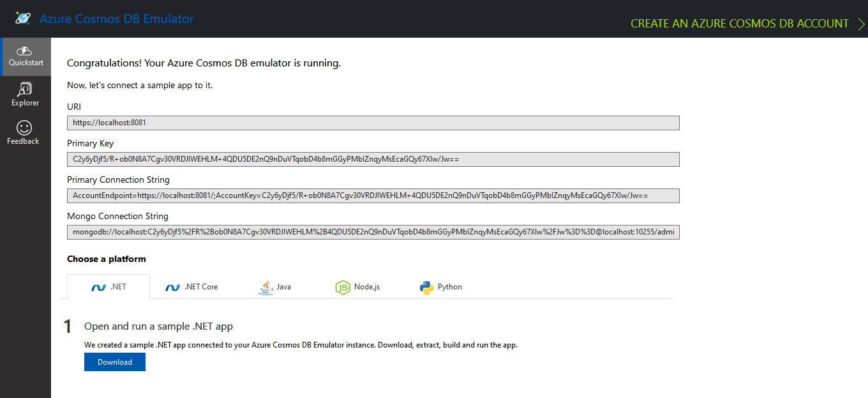
Task: Click the Mongo Connection String field
Action: coord(373,232)
